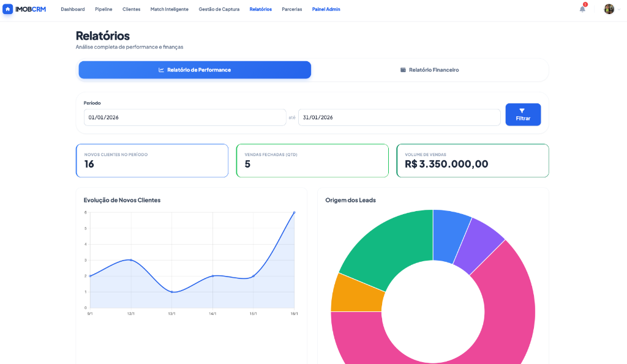
Task: Click the wallet icon in Financeiro tab
Action: (403, 70)
